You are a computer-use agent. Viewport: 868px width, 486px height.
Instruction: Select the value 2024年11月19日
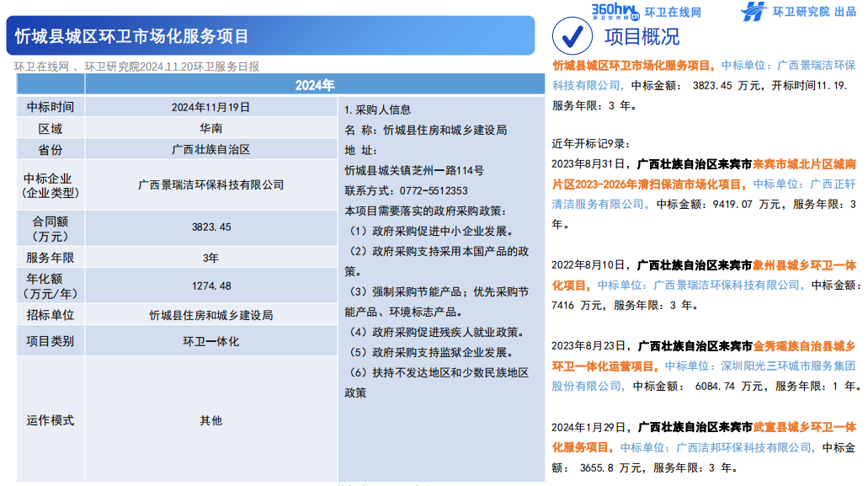pos(211,107)
